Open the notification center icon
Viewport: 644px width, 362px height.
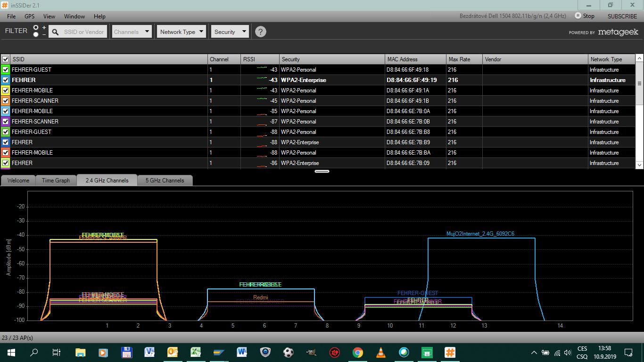click(628, 352)
